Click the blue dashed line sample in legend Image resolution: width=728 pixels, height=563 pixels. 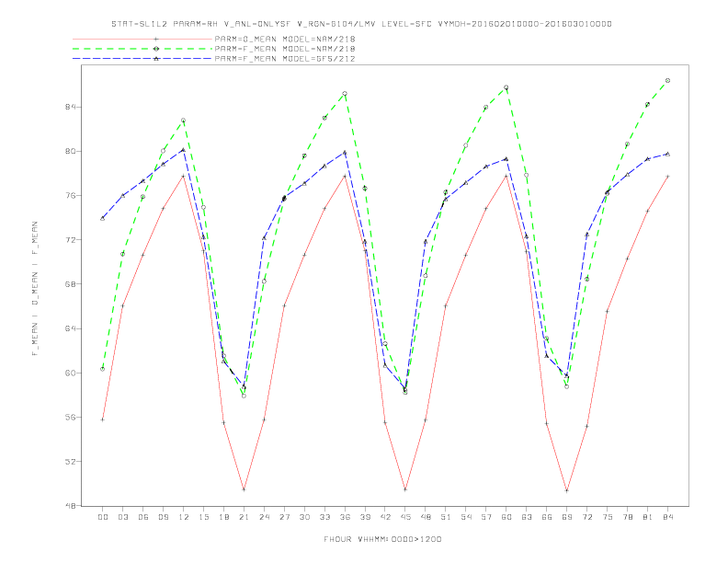pos(142,59)
